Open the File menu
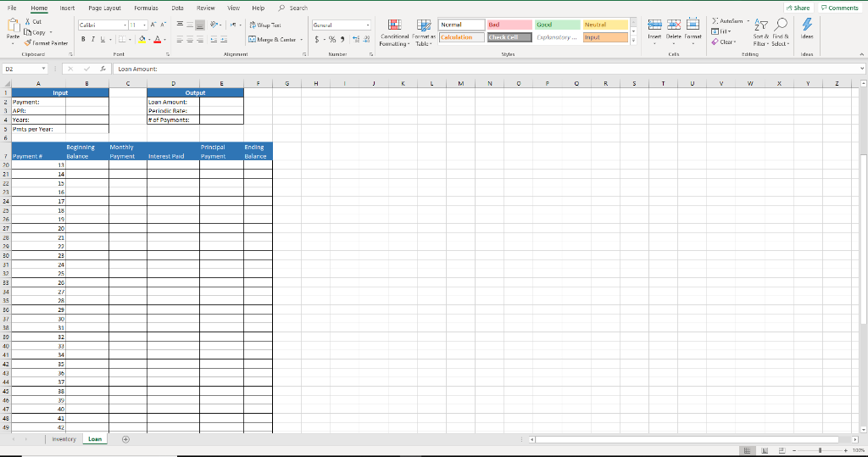868x457 pixels. click(x=12, y=8)
